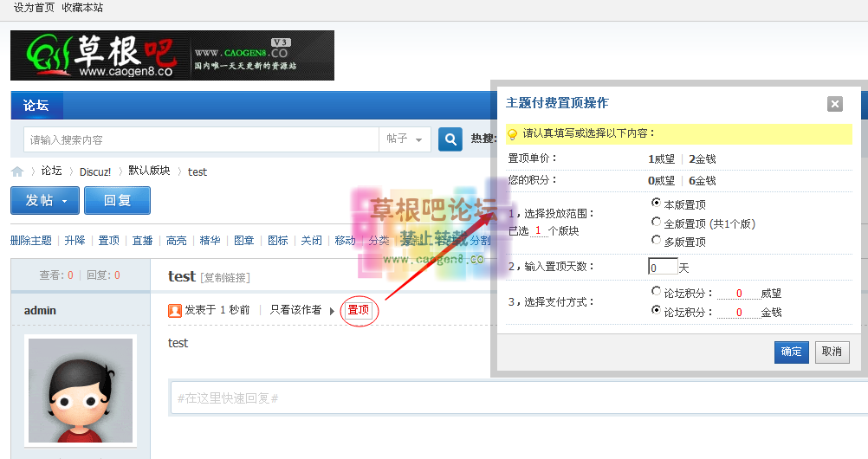
Task: Click 高亮 moderation option
Action: pyautogui.click(x=176, y=240)
